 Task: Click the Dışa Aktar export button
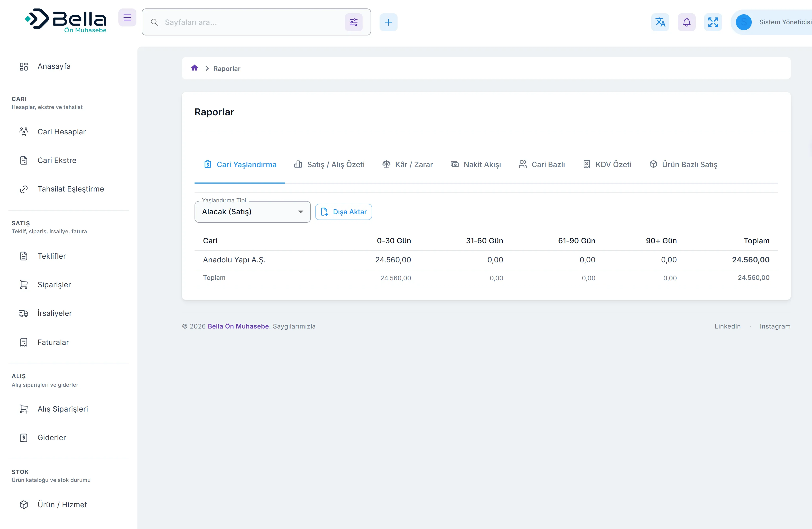point(344,212)
